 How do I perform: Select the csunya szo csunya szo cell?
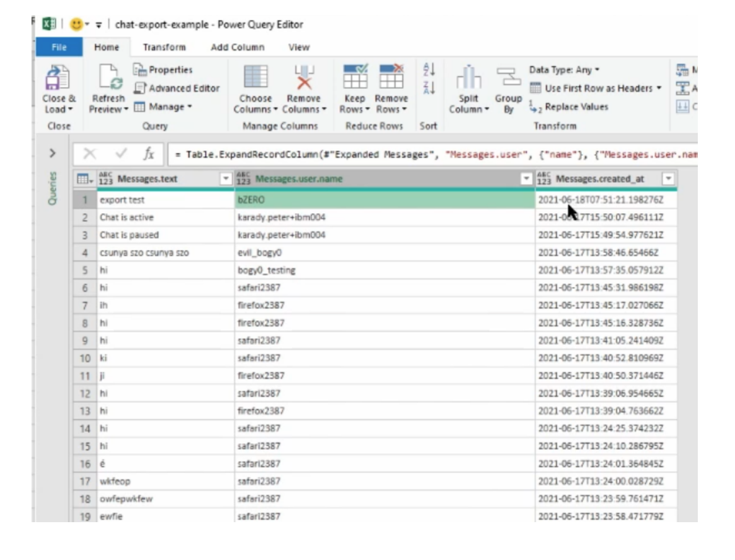point(165,253)
